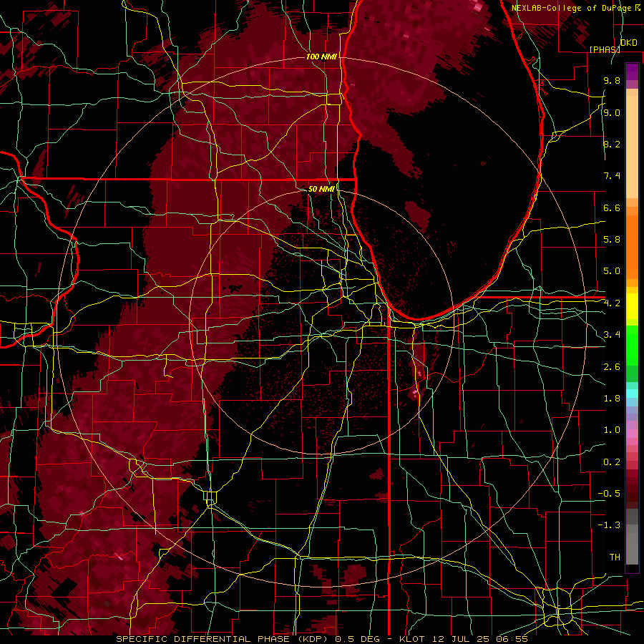644x644 pixels.
Task: Click the yellow band of the color bar
Action: (632, 306)
